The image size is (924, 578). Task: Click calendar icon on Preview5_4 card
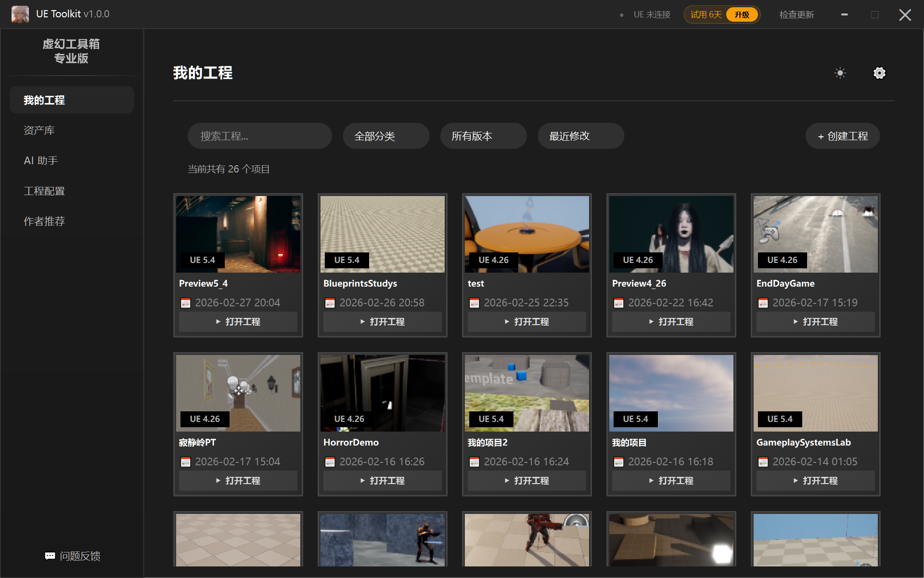(x=185, y=303)
